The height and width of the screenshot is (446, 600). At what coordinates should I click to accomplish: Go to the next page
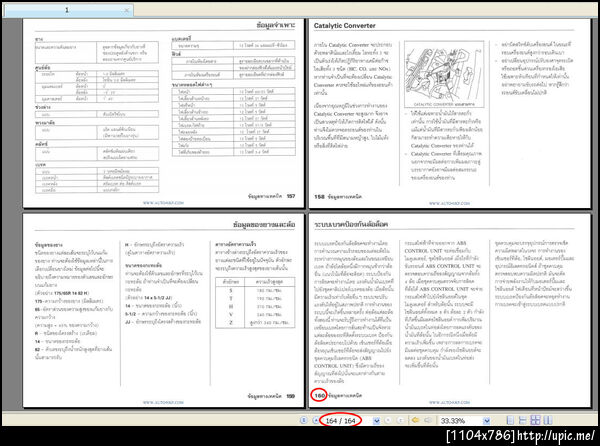pos(388,420)
